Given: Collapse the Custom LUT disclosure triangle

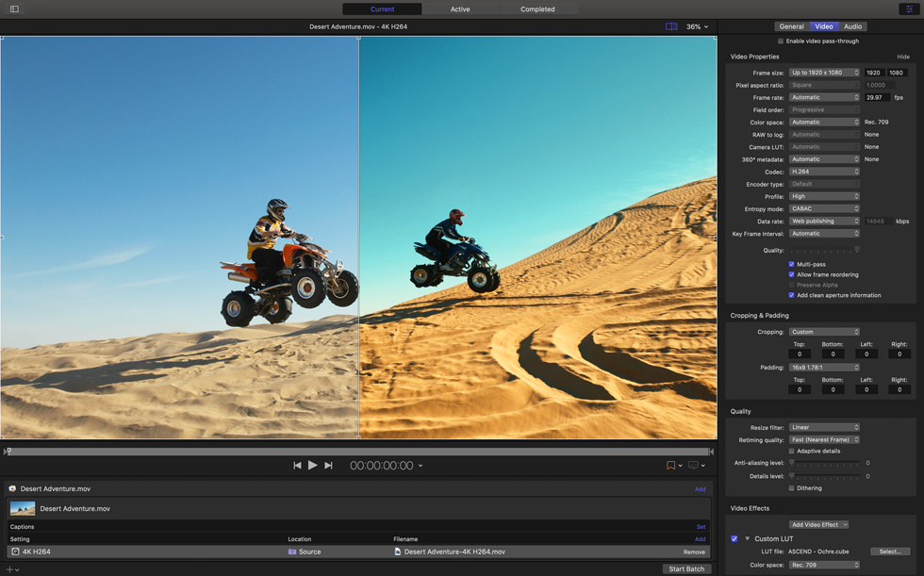Looking at the screenshot, I should click(746, 539).
